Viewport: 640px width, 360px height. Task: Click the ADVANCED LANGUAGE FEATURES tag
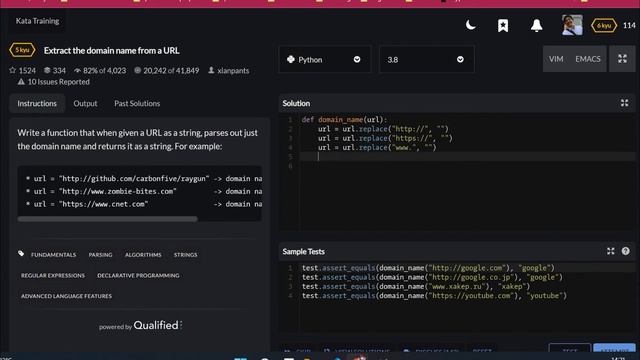[x=66, y=296]
